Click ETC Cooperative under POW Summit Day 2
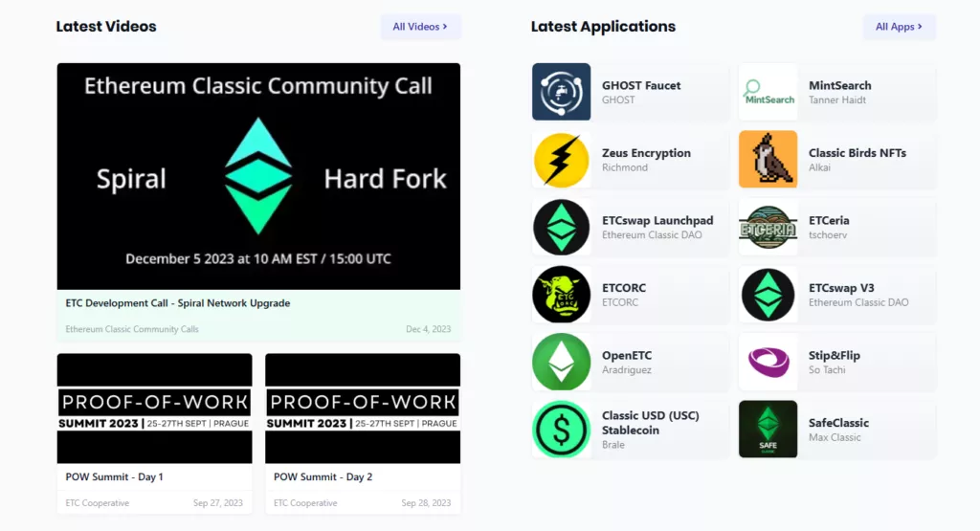Image resolution: width=980 pixels, height=531 pixels. pyautogui.click(x=305, y=503)
